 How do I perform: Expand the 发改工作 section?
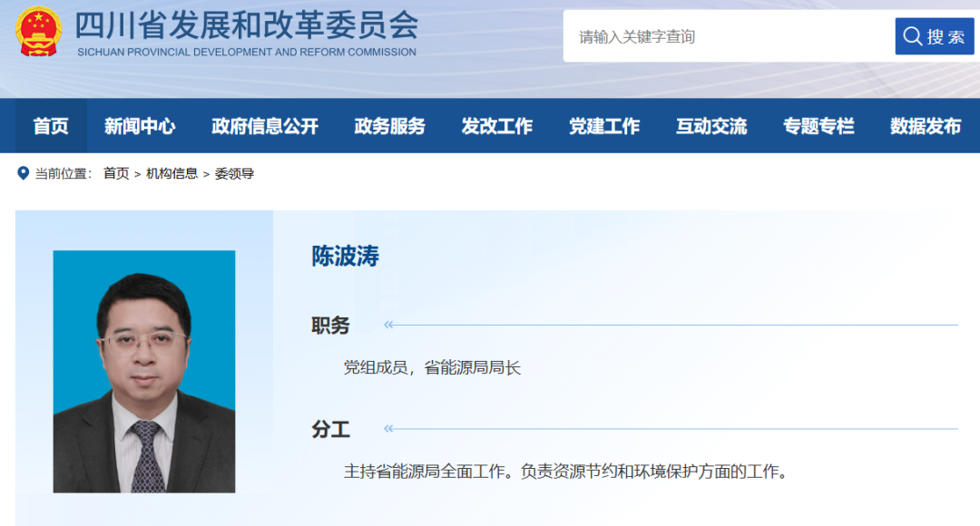pos(497,126)
